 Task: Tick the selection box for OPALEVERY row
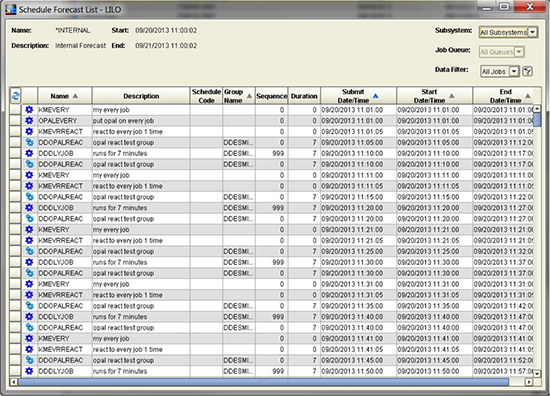click(15, 121)
